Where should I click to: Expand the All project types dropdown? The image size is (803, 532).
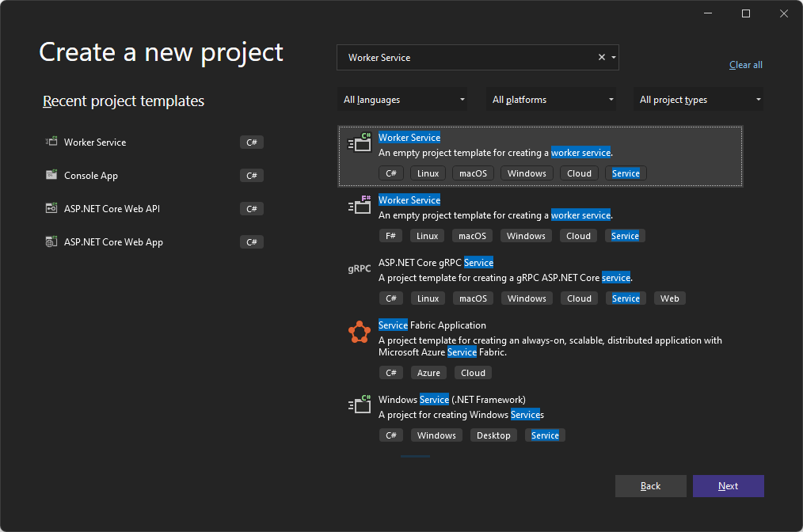[x=698, y=100]
